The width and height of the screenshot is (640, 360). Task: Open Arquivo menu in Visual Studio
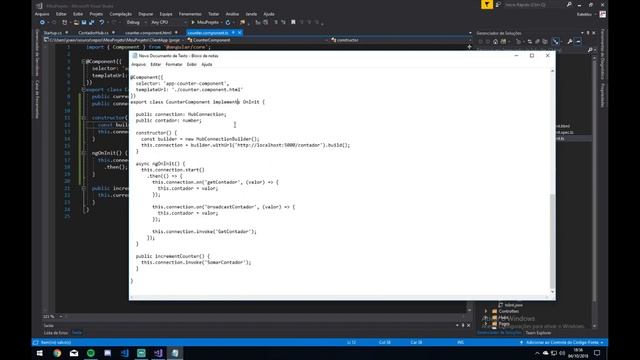point(42,14)
